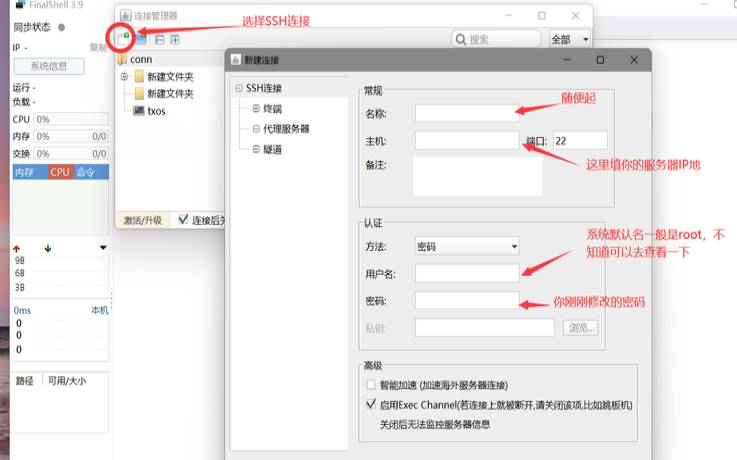Click the 端口 port field showing 22
The image size is (737, 460).
coord(580,140)
